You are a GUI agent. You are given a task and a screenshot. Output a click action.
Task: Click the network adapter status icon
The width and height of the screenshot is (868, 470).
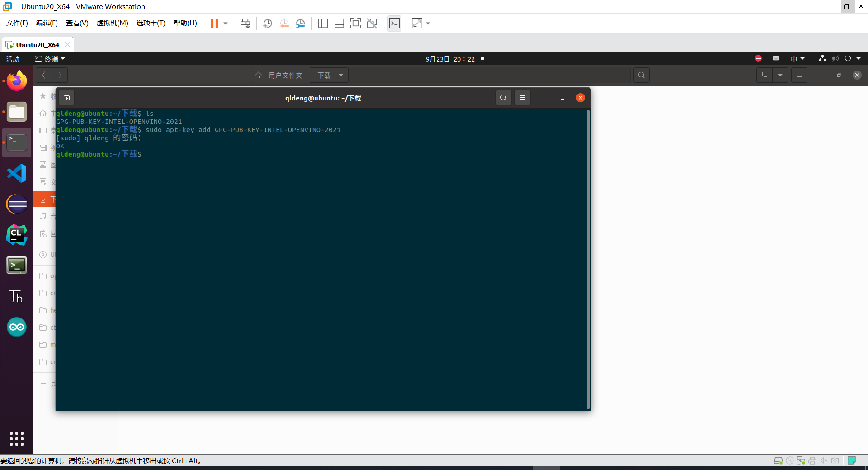[x=801, y=461]
